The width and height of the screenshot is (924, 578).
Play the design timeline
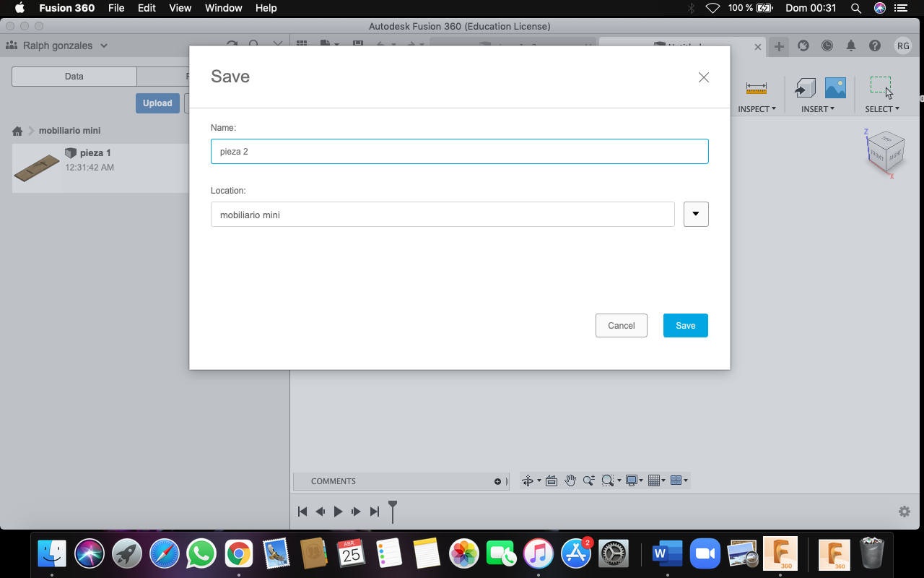[x=338, y=512]
